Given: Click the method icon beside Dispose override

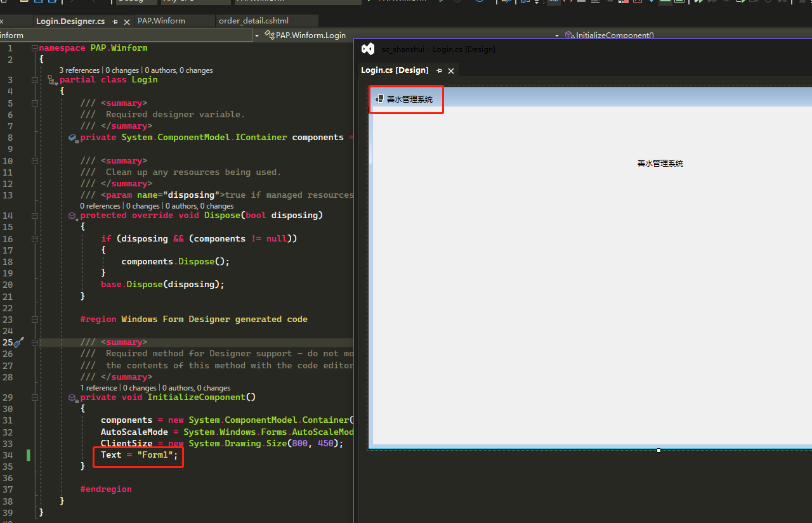Looking at the screenshot, I should click(x=73, y=216).
